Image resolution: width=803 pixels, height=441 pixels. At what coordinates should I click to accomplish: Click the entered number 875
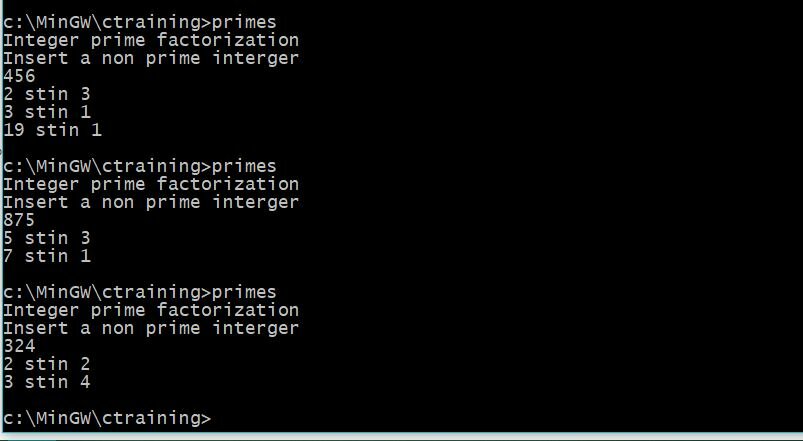[19, 220]
